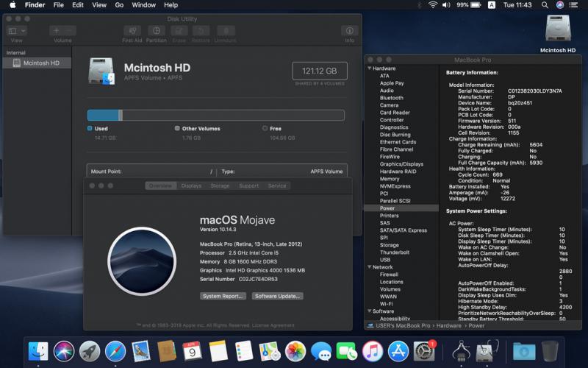Image resolution: width=588 pixels, height=368 pixels.
Task: Open Downloads folder in Dock
Action: tap(524, 352)
